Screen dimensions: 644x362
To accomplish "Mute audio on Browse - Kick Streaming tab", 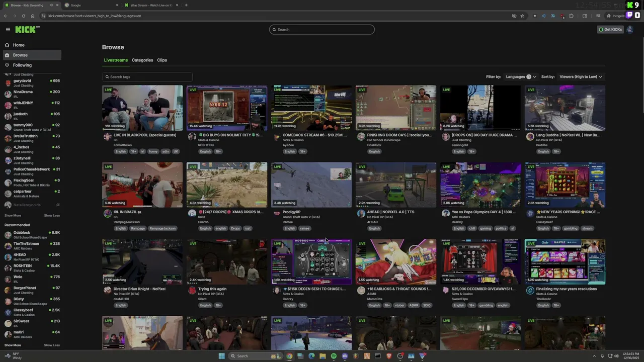I will 51,5.
